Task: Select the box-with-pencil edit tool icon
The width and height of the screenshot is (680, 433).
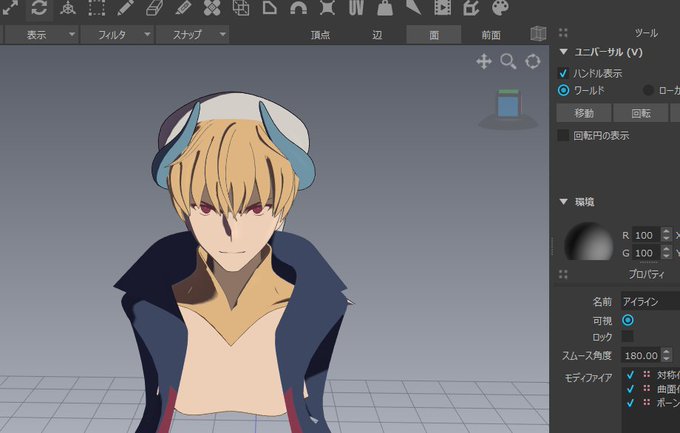Action: pyautogui.click(x=471, y=8)
